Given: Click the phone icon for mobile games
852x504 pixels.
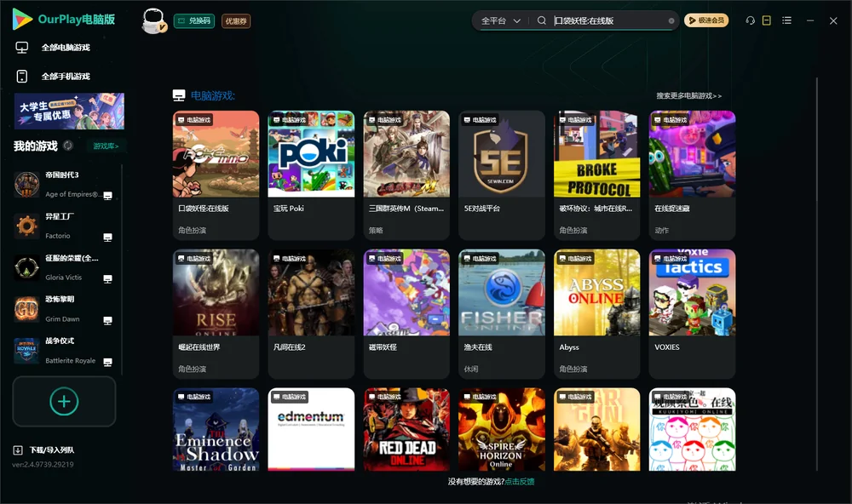Looking at the screenshot, I should click(x=22, y=77).
